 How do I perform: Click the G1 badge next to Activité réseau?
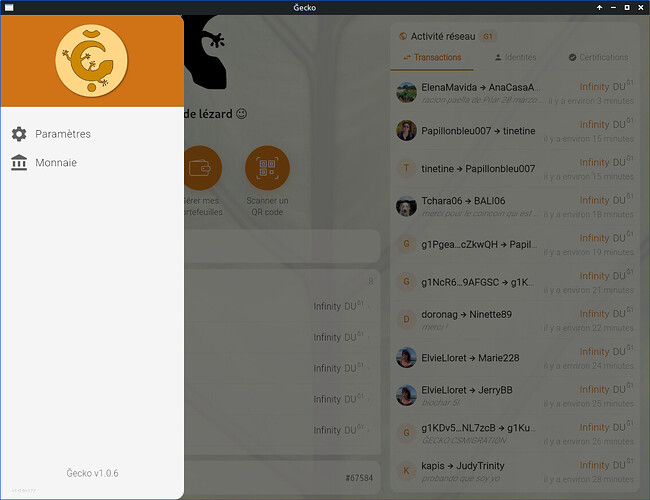click(488, 36)
